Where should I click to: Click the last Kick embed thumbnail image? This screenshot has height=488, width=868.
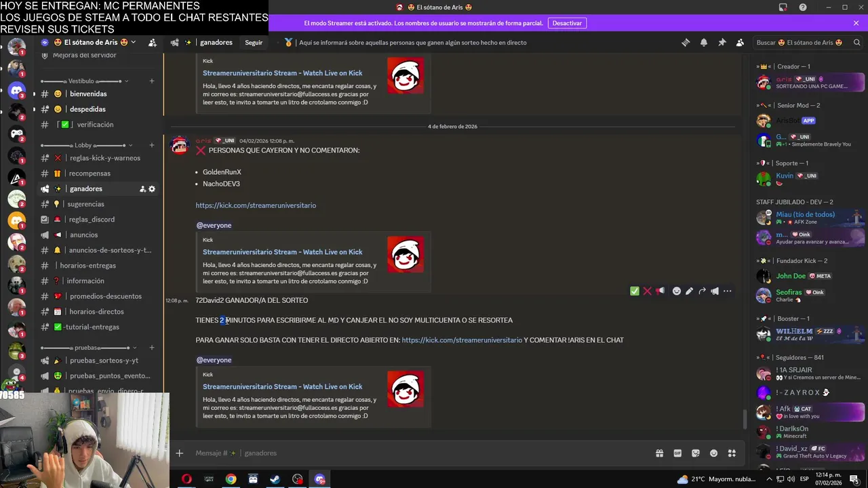[406, 389]
